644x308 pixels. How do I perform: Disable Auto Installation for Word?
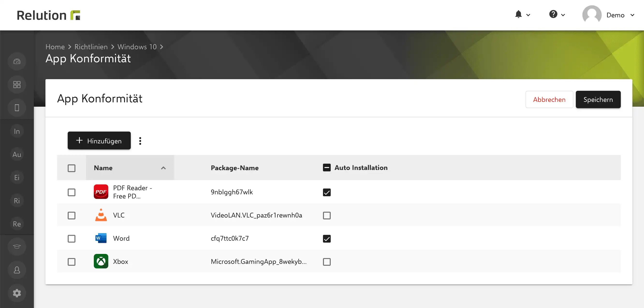tap(327, 239)
